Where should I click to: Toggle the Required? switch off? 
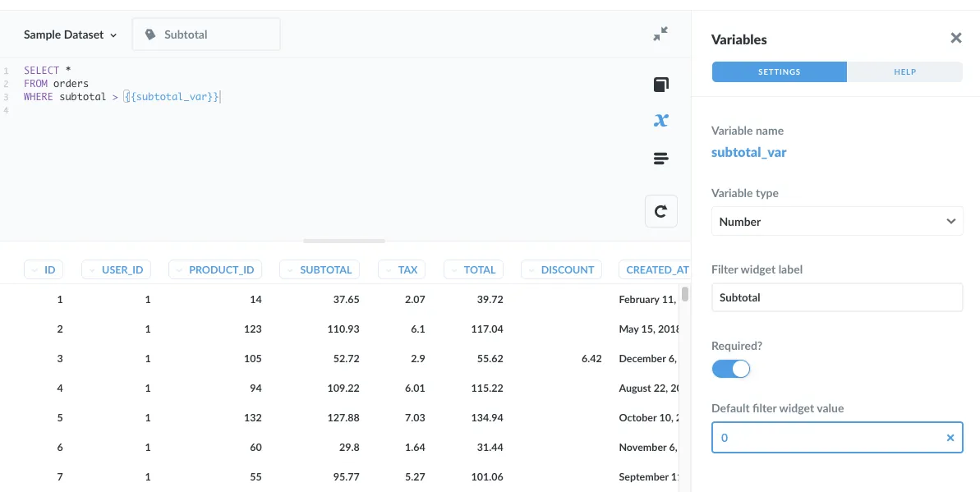(x=731, y=368)
